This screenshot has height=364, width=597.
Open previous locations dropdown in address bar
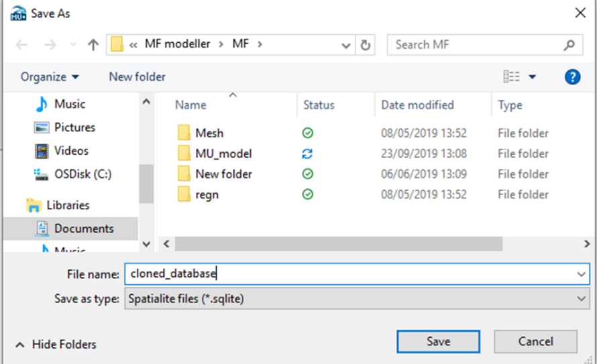click(345, 46)
